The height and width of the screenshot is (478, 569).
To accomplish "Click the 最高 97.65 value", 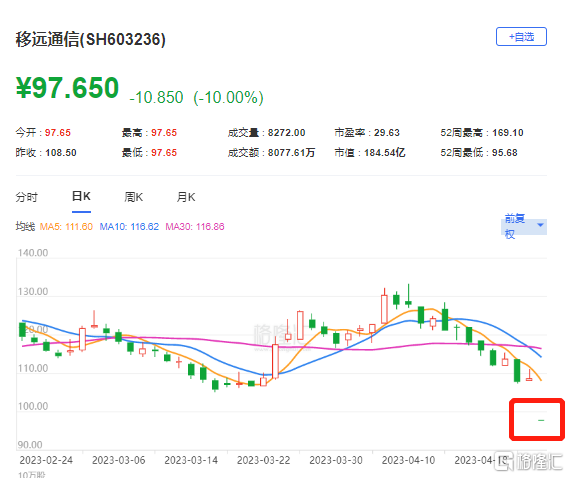I will [x=164, y=132].
